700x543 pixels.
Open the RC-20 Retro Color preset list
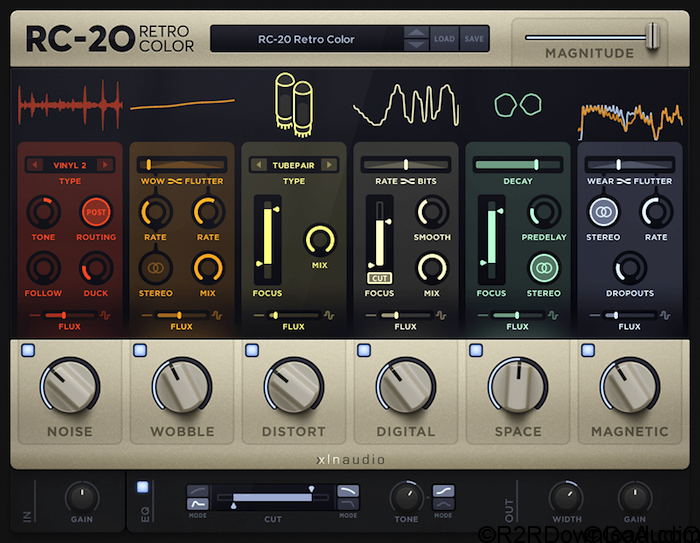307,39
